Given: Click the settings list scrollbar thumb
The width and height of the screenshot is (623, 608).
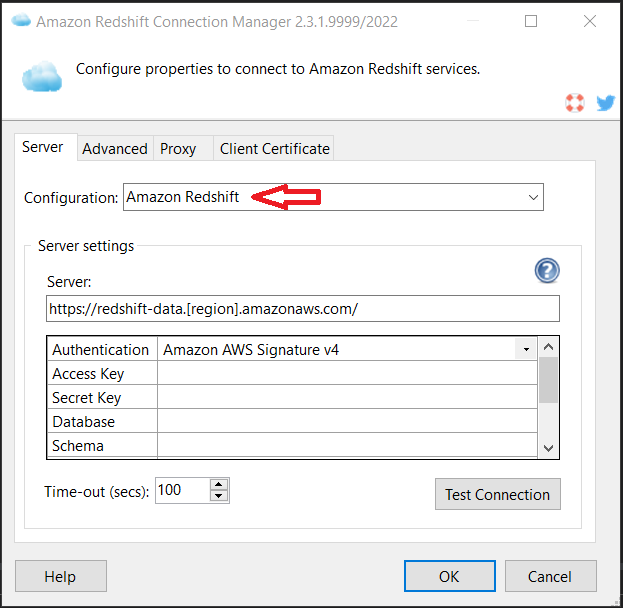Looking at the screenshot, I should [x=548, y=380].
